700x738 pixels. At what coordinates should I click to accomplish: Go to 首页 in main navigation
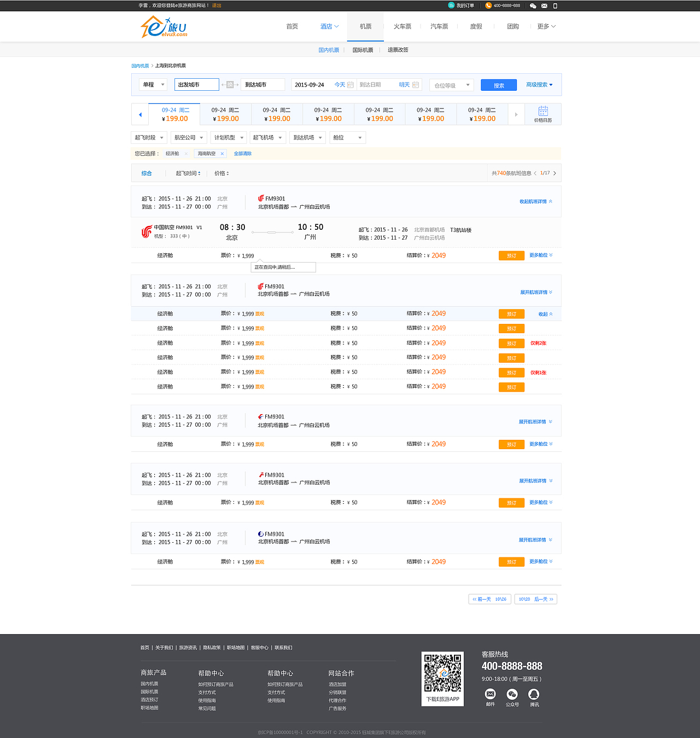292,26
